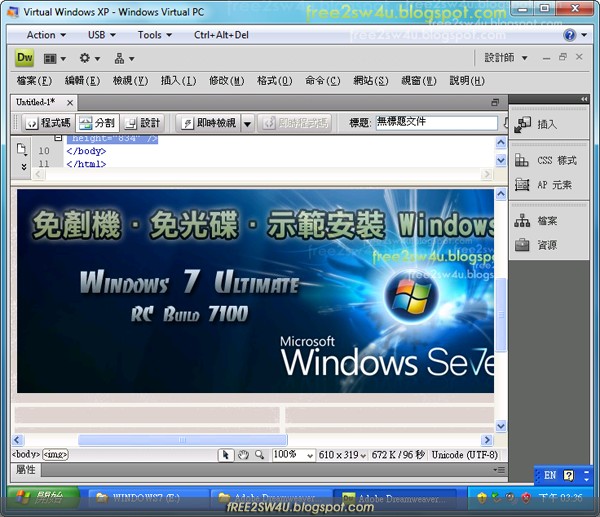Open the layout view dropdown icon

click(55, 59)
